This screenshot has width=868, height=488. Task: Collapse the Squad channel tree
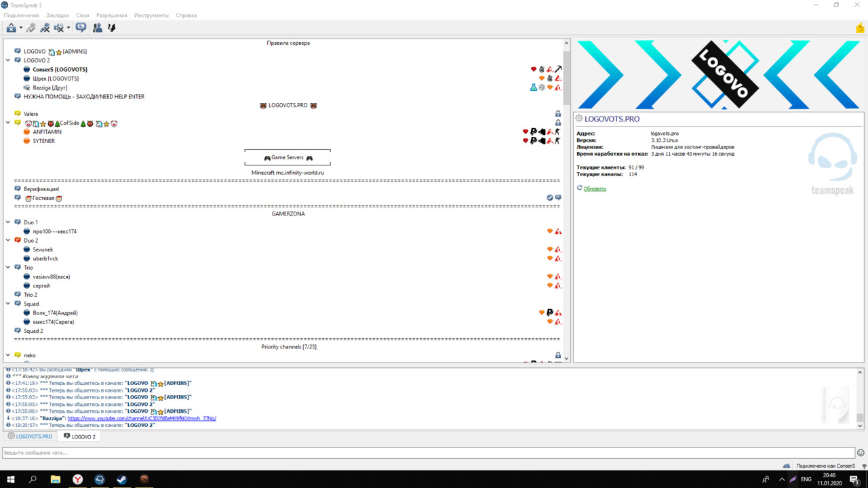(x=8, y=304)
